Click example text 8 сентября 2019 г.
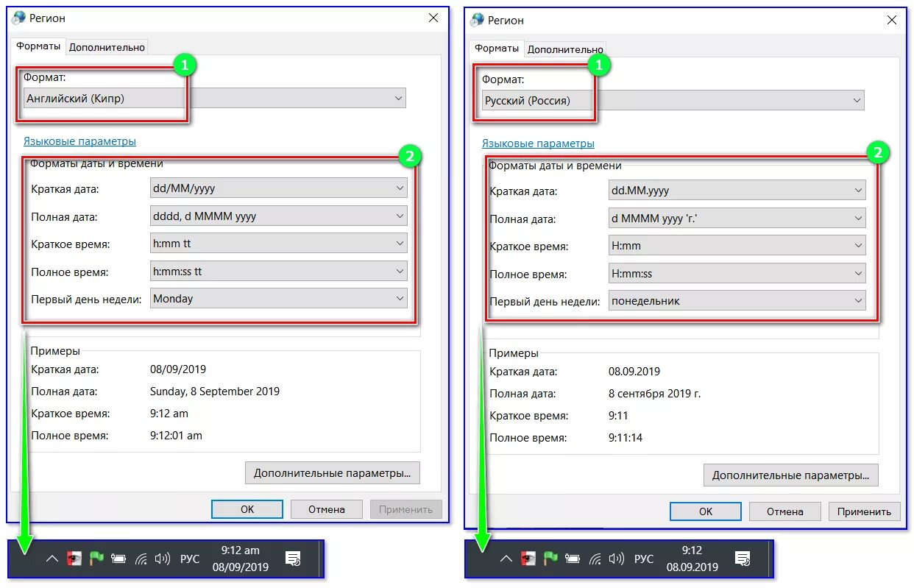The width and height of the screenshot is (914, 588). tap(654, 394)
